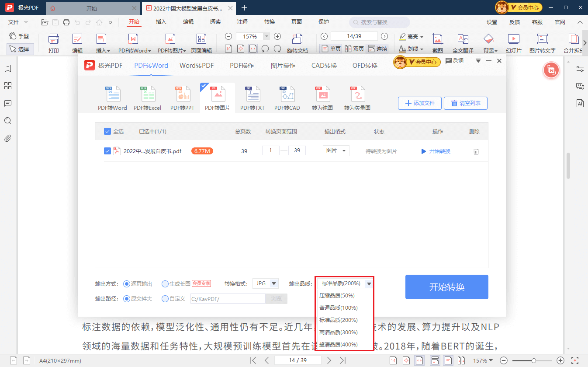Open the 页面编辑 page editor

pos(201,42)
